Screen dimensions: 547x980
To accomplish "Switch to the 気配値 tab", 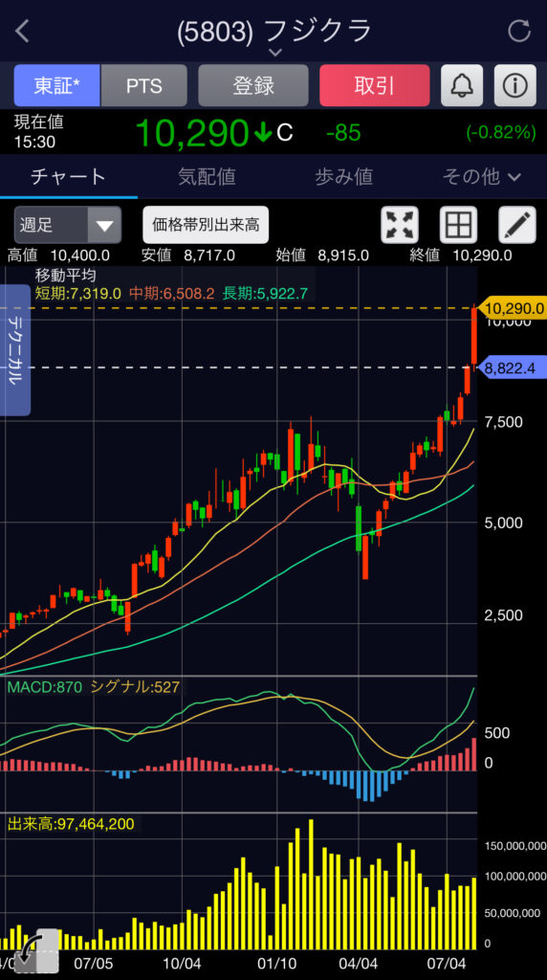I will pyautogui.click(x=206, y=177).
